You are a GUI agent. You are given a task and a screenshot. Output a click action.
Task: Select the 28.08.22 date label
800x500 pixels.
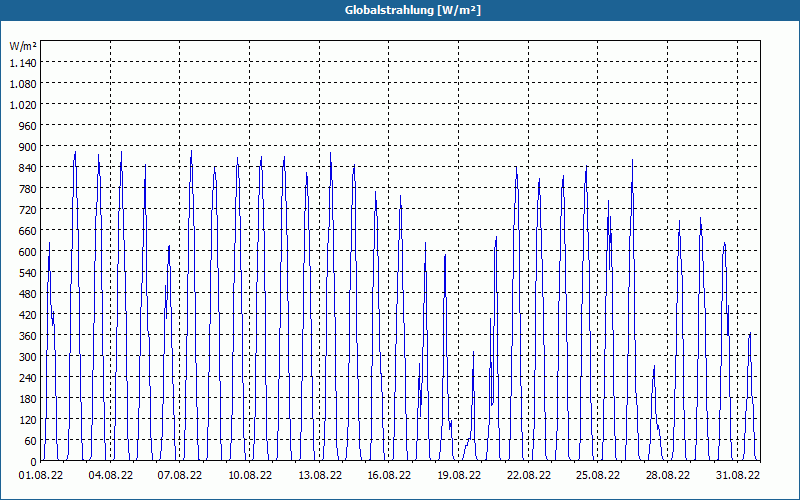pyautogui.click(x=667, y=475)
